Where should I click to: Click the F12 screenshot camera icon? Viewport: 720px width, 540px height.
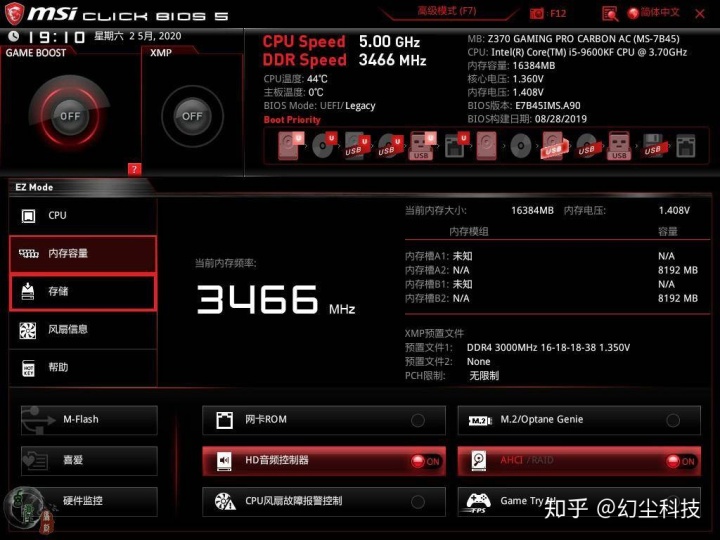pos(536,13)
